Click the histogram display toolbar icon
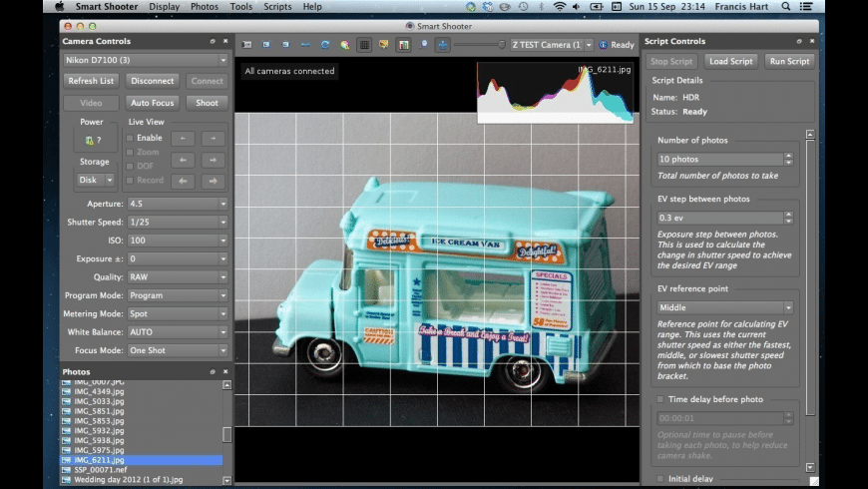This screenshot has height=489, width=868. (403, 45)
